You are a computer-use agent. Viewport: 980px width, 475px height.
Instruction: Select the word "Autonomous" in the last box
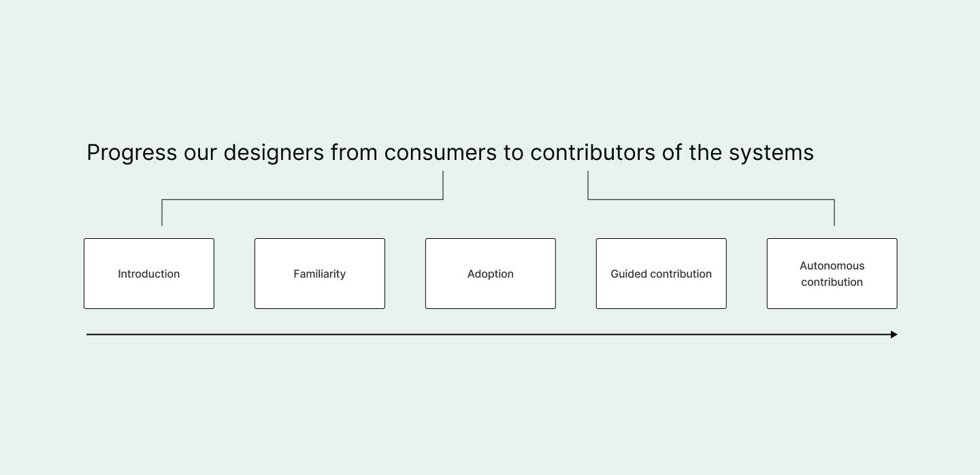click(832, 265)
